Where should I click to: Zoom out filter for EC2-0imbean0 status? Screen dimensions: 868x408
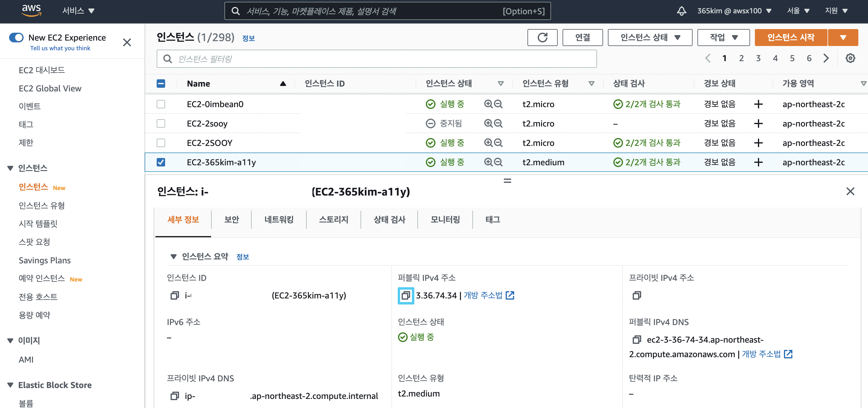click(498, 104)
